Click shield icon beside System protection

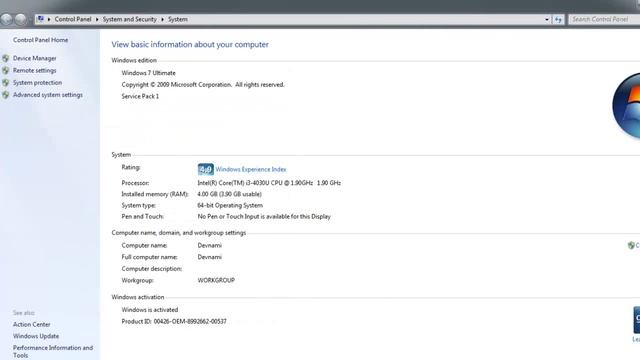tap(6, 83)
